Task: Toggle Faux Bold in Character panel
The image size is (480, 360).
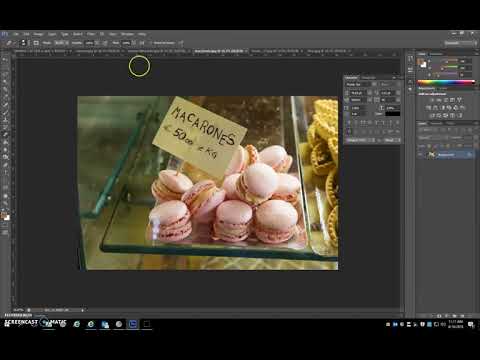Action: coord(349,123)
